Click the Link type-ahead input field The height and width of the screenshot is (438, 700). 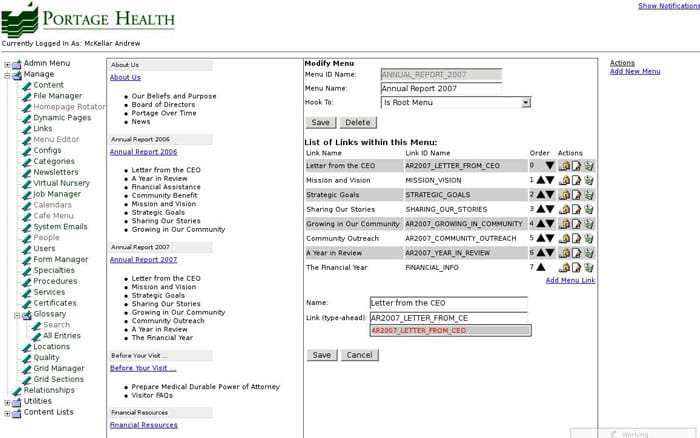coord(449,318)
